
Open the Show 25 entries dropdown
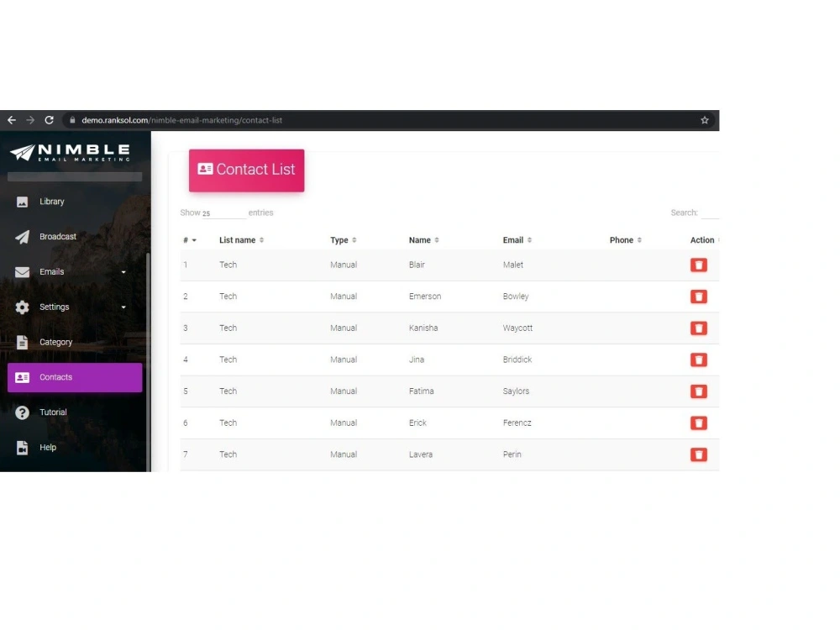coord(224,213)
